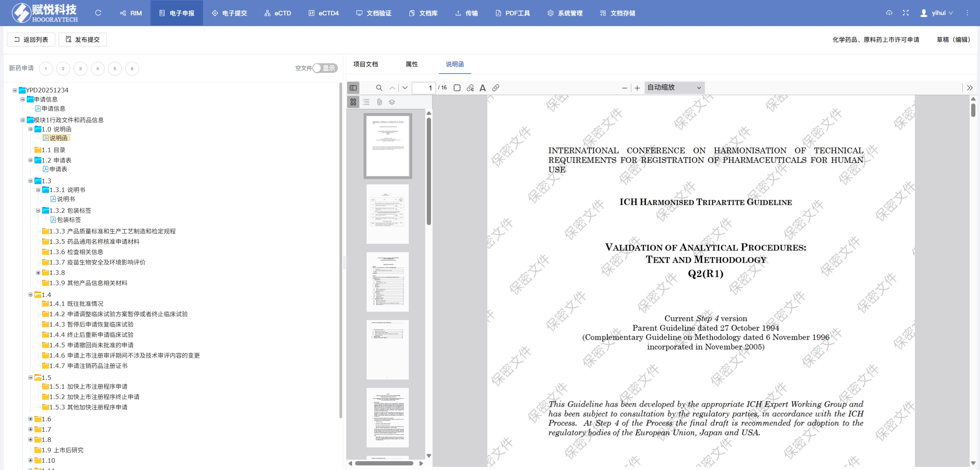The height and width of the screenshot is (470, 980).
Task: Click the 返回列表 button
Action: click(31, 39)
